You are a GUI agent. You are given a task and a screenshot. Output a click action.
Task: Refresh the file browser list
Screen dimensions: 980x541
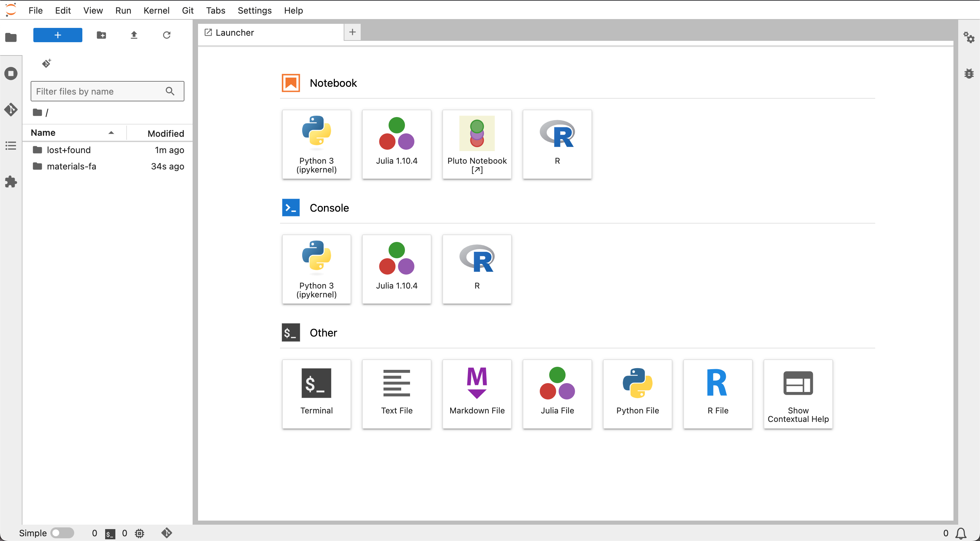pos(167,35)
